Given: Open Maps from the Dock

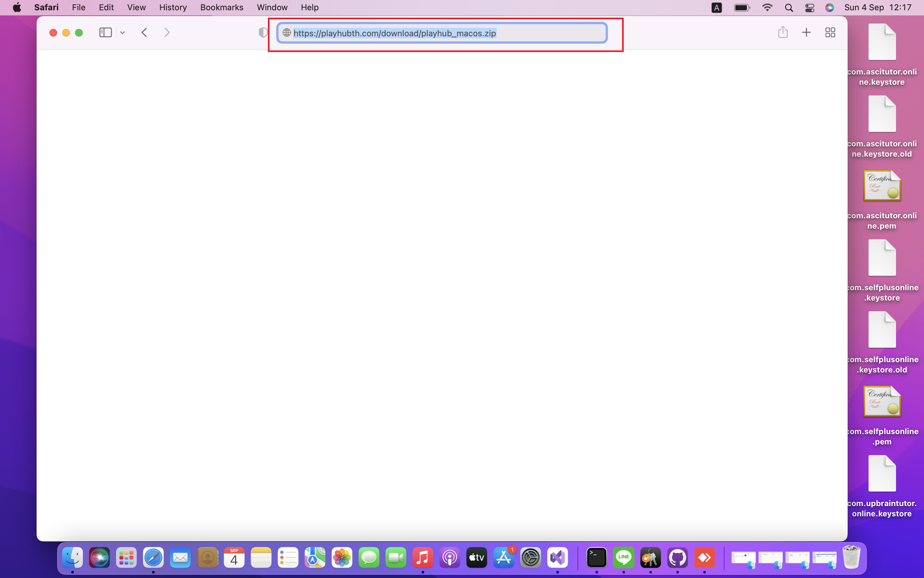Looking at the screenshot, I should (315, 557).
